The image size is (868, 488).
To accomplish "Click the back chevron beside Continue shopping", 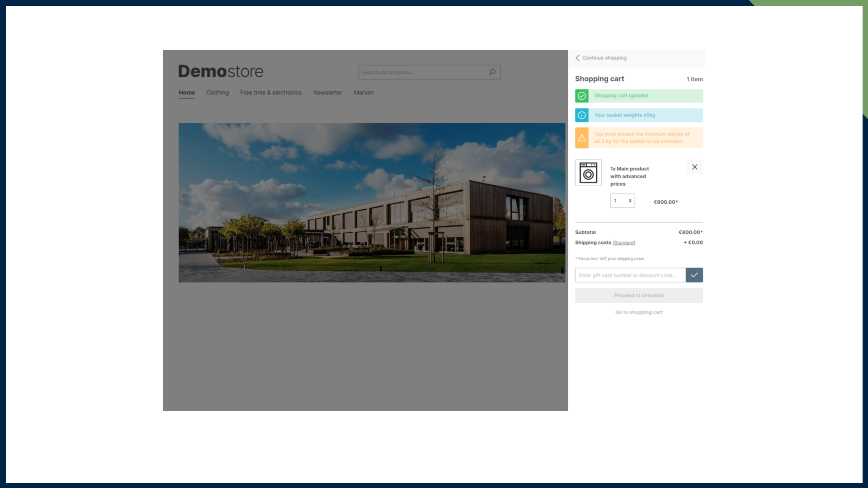I will (x=578, y=58).
